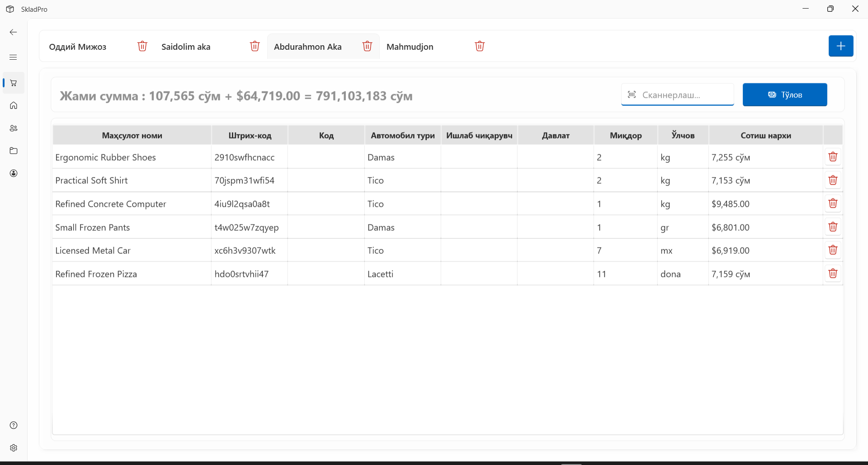Screen dimensions: 868x465
Task: Focus the Сканнерлаш barcode input field
Action: 683,95
